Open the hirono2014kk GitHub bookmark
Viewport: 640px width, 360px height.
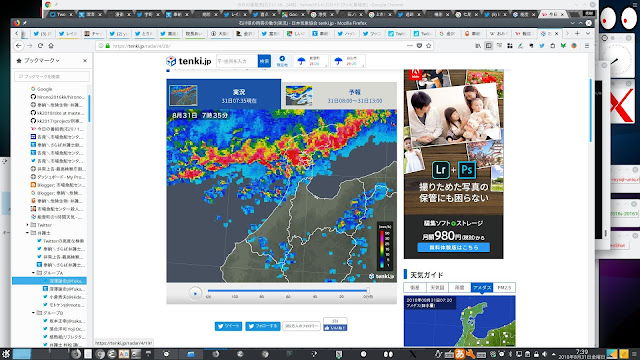click(x=58, y=97)
